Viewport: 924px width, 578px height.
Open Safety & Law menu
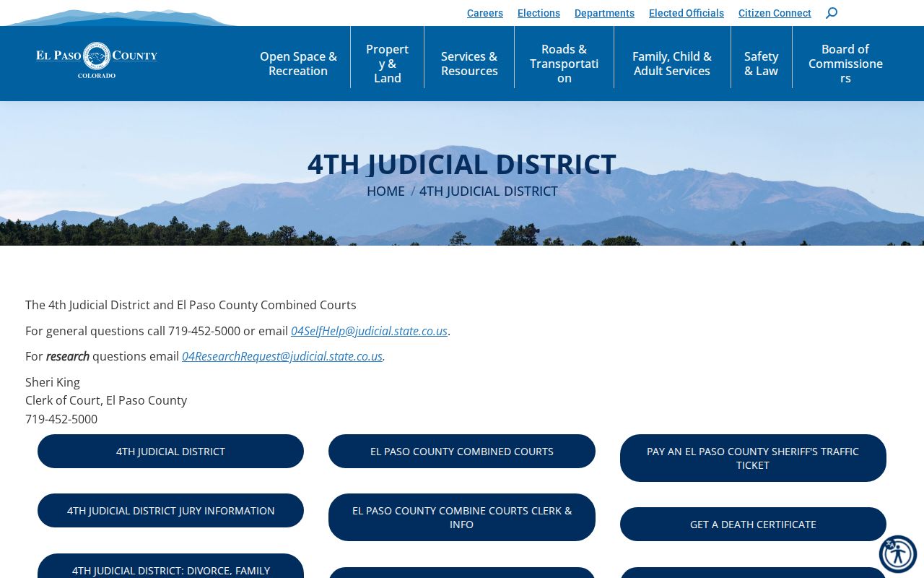coord(762,64)
